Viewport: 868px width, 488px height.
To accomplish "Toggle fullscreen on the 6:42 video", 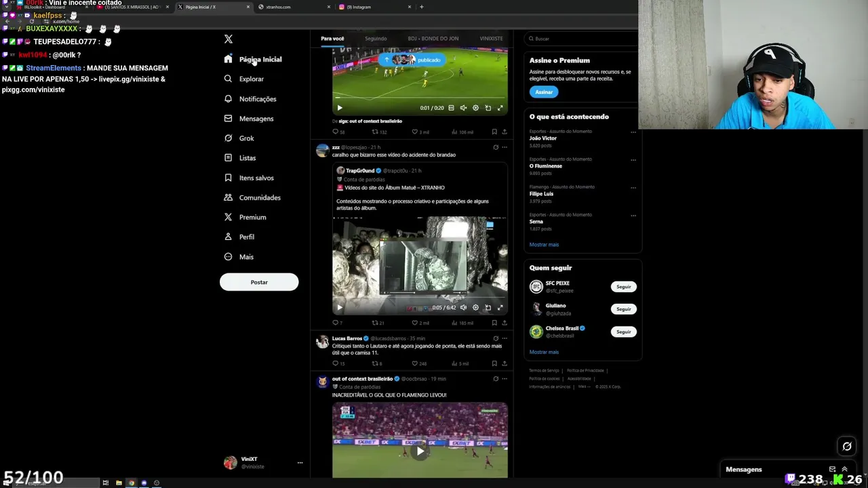I will [500, 307].
